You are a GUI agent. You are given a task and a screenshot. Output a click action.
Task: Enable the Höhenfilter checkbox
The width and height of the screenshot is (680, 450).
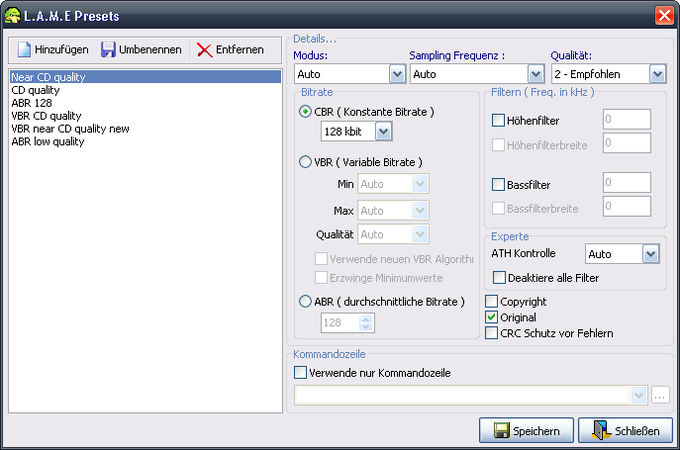tap(498, 120)
